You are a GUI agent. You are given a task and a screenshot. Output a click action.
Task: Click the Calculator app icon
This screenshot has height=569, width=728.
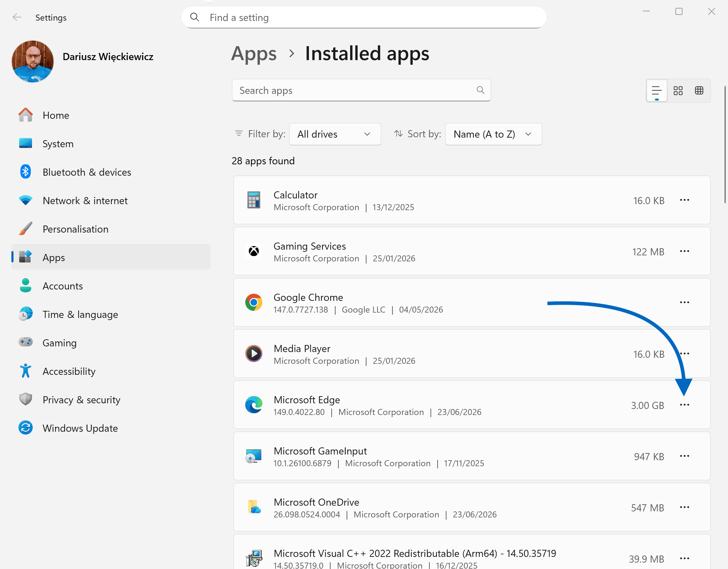[254, 200]
